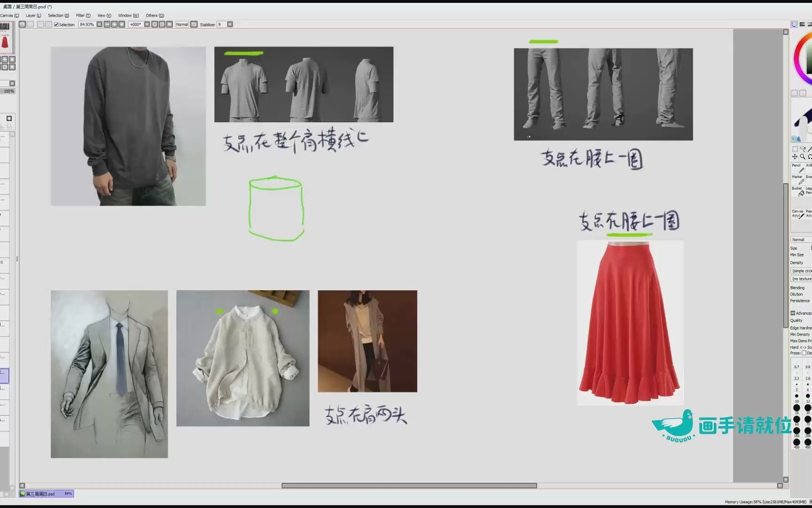Open the Others menu

155,16
